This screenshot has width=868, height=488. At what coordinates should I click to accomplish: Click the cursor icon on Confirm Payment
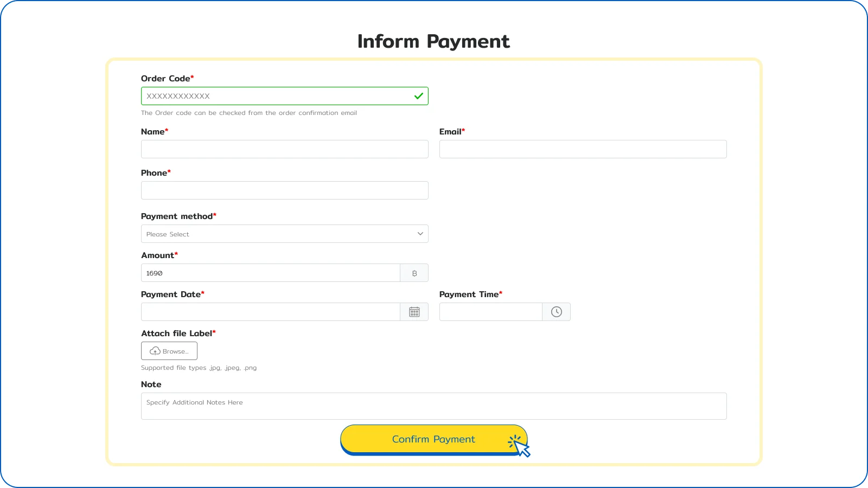pyautogui.click(x=520, y=446)
